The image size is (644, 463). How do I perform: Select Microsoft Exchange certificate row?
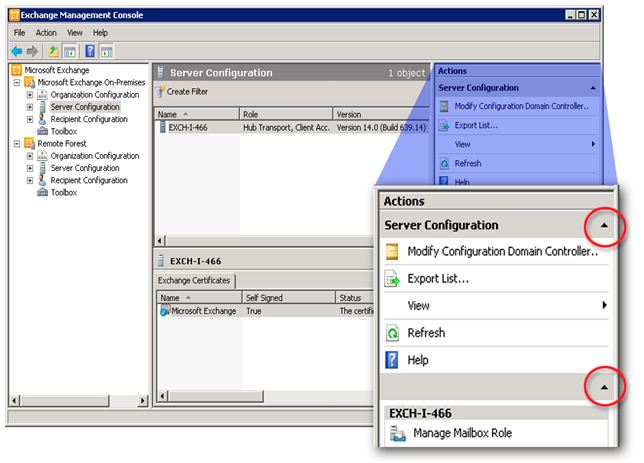coord(266,311)
